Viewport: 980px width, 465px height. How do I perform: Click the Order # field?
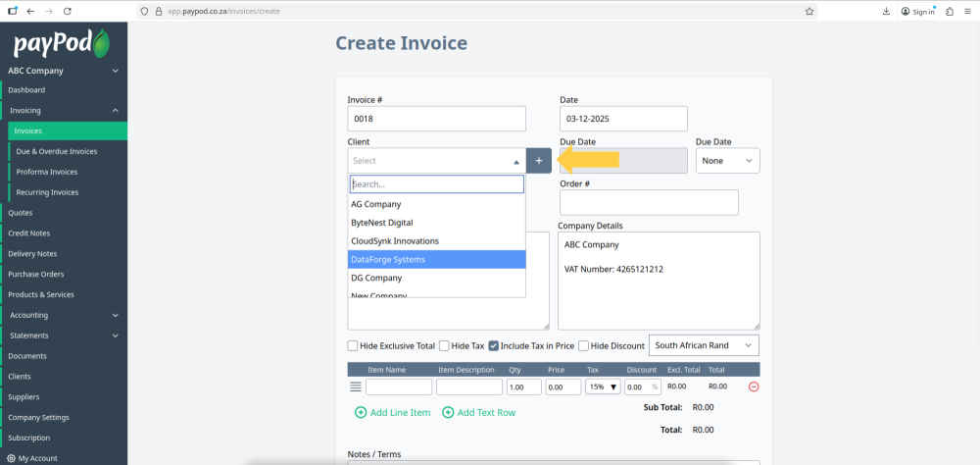(x=649, y=202)
